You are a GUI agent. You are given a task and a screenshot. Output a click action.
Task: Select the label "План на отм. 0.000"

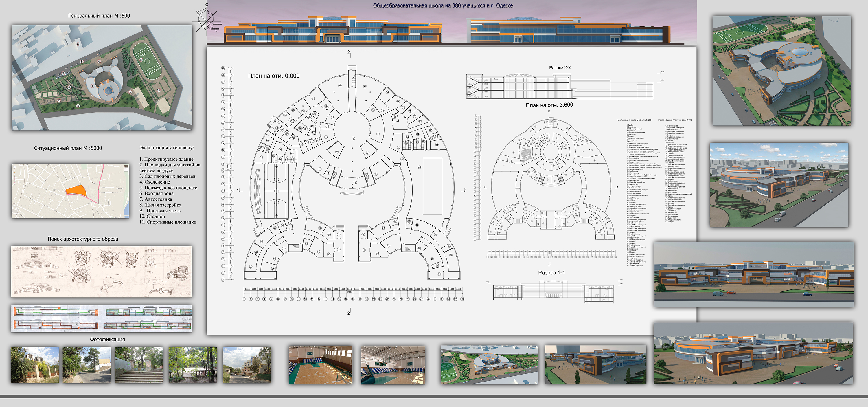(274, 76)
